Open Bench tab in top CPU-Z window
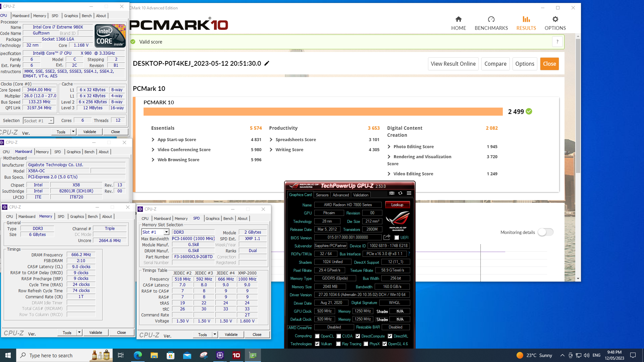Image resolution: width=644 pixels, height=362 pixels. (87, 16)
